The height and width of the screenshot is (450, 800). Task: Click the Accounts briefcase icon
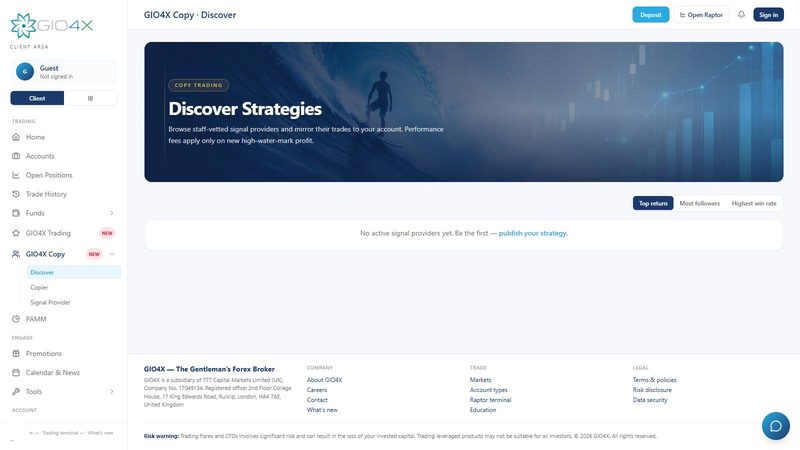coord(16,156)
